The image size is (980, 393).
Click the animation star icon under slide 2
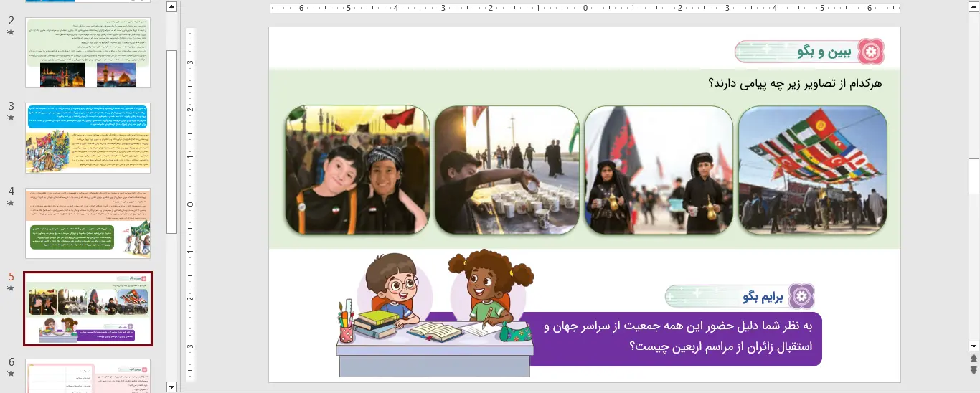11,33
